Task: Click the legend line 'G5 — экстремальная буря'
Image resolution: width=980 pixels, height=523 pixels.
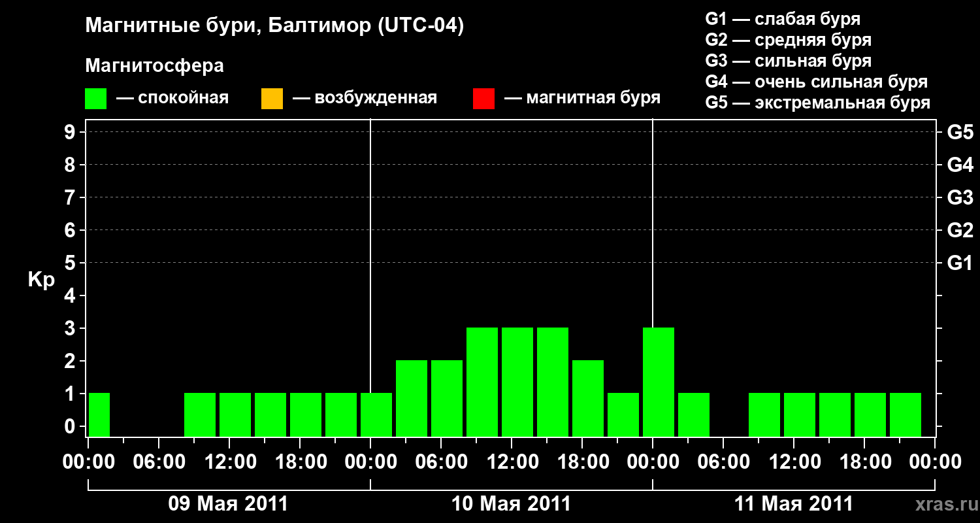Action: click(818, 103)
